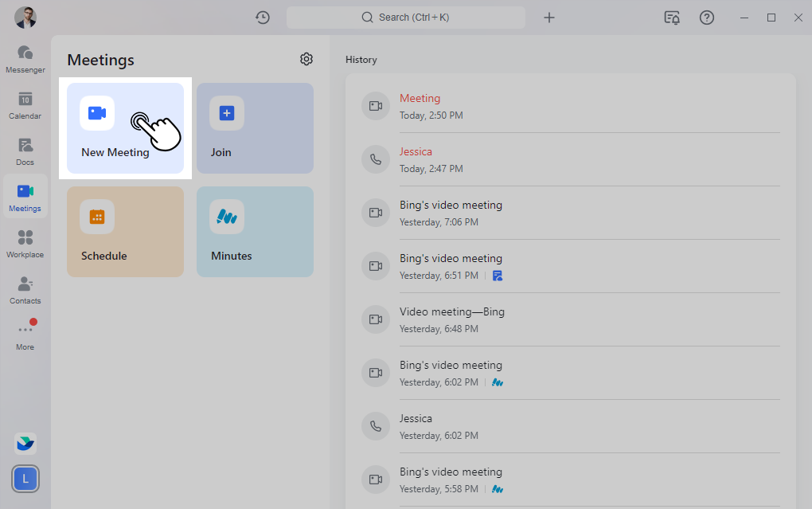Open Meetings settings gear icon
Screen dimensions: 812x509
click(x=306, y=59)
